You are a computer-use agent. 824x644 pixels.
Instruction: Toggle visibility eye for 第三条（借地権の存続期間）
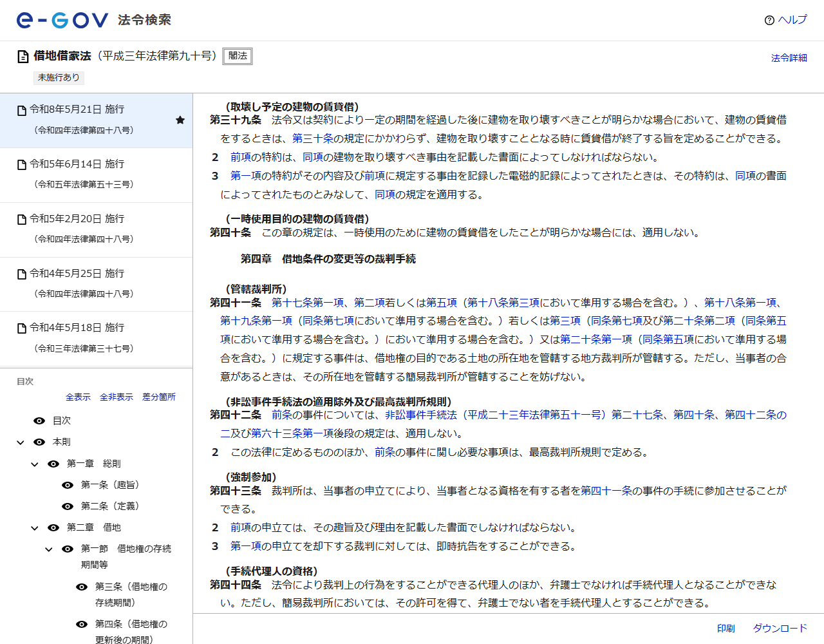pos(82,587)
